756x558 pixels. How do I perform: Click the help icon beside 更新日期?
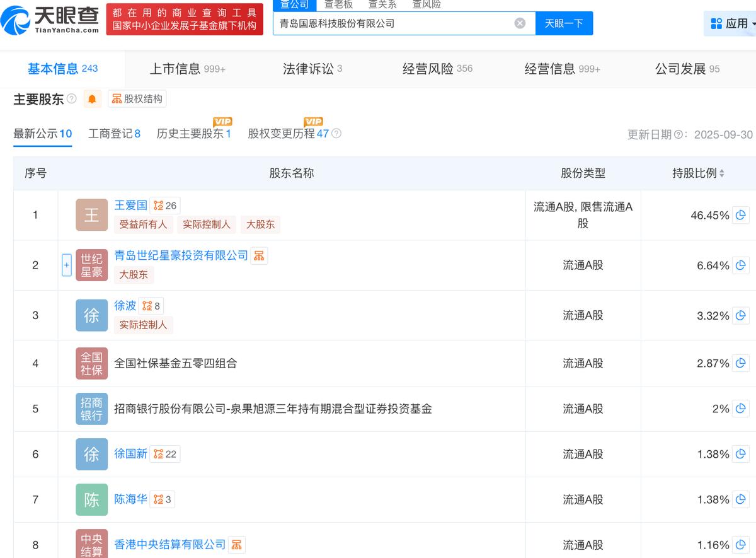coord(679,135)
